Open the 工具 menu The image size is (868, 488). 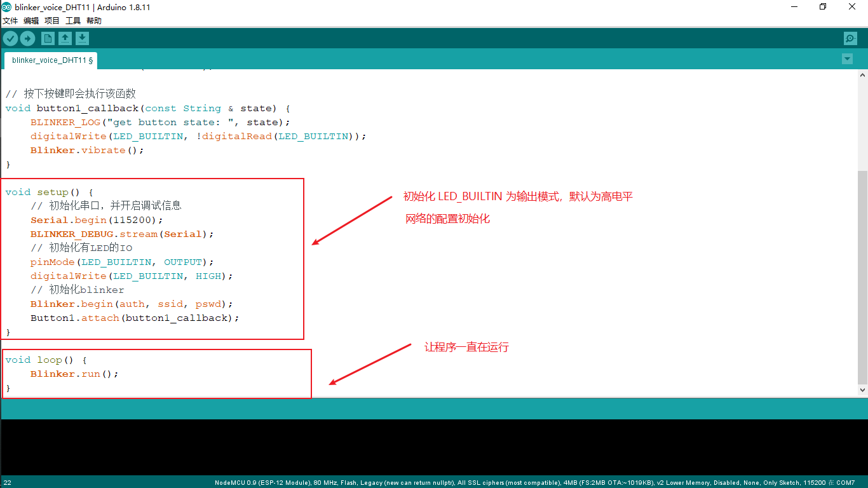pyautogui.click(x=72, y=20)
